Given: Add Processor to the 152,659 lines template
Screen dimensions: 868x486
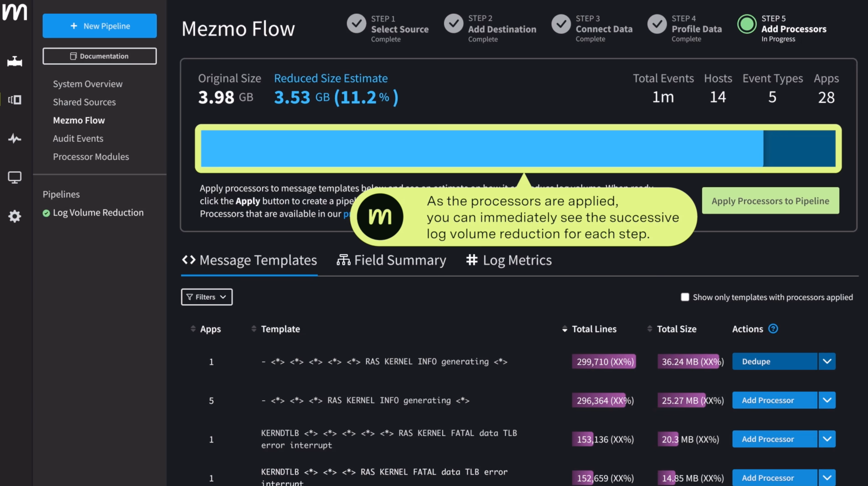Looking at the screenshot, I should pos(775,478).
